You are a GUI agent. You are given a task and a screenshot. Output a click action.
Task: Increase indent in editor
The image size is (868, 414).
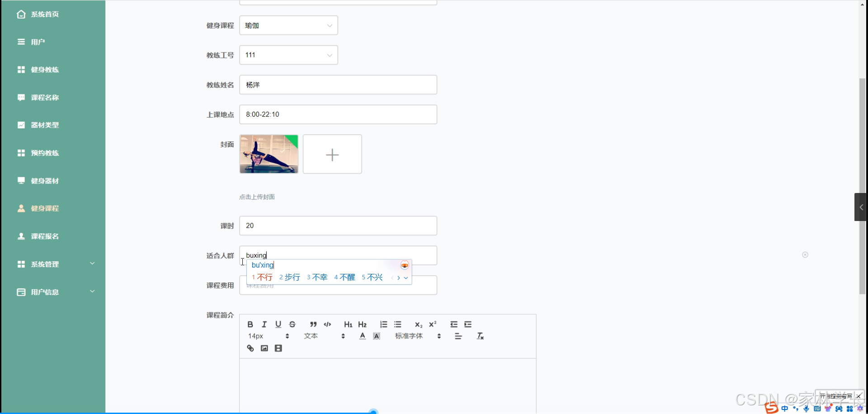point(468,325)
